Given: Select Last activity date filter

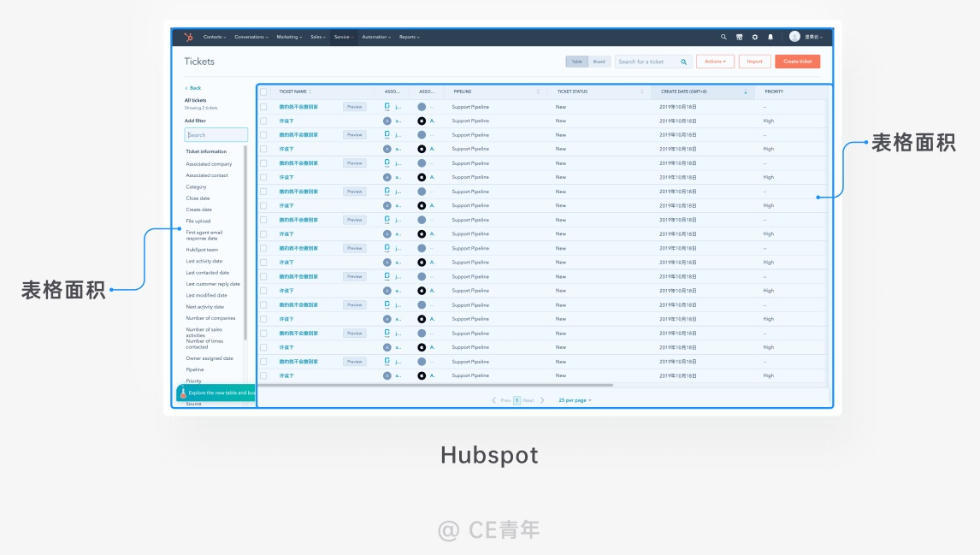Looking at the screenshot, I should (x=204, y=261).
